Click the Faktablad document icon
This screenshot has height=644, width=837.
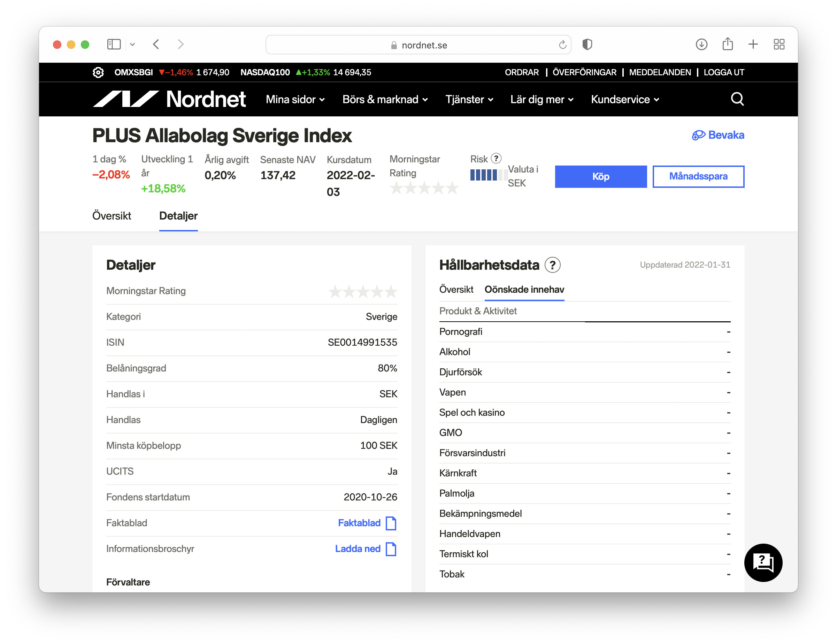(391, 523)
